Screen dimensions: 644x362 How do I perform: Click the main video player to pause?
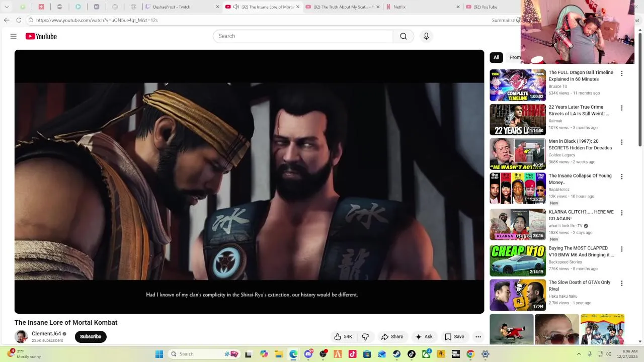pyautogui.click(x=249, y=182)
